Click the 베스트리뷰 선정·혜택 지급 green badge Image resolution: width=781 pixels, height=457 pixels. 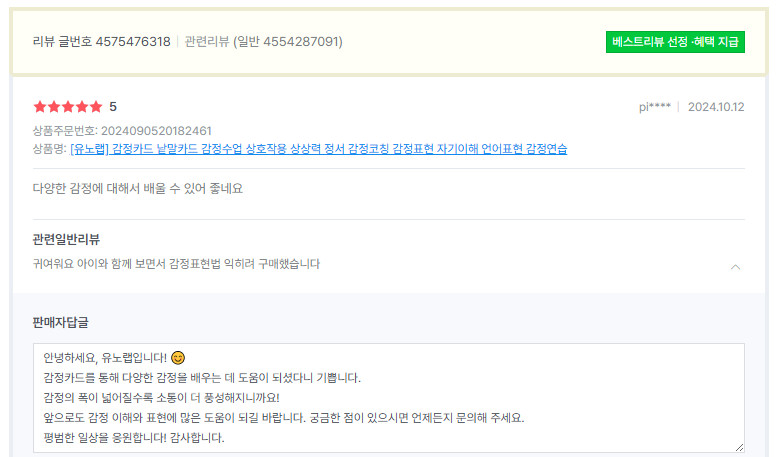point(675,42)
